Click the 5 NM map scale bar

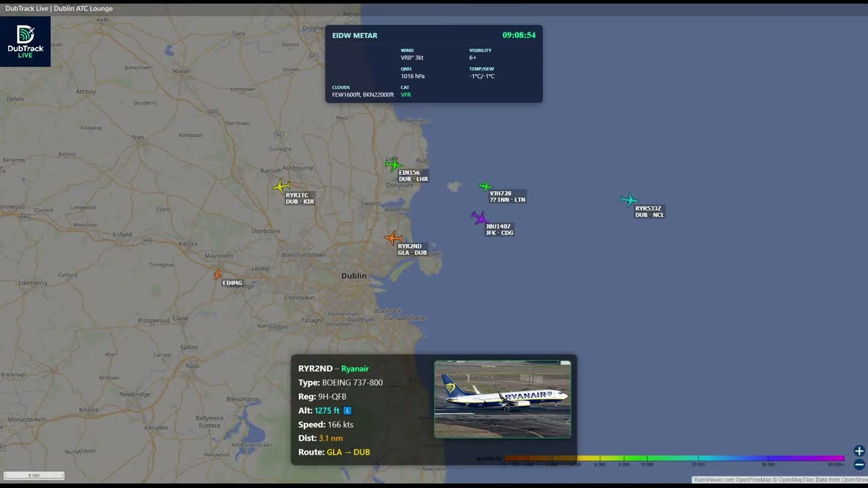(x=34, y=476)
